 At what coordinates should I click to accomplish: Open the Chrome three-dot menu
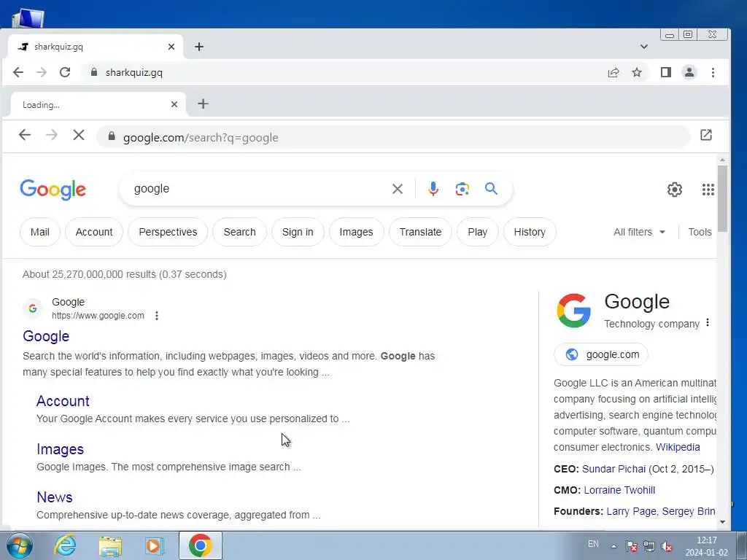point(713,72)
